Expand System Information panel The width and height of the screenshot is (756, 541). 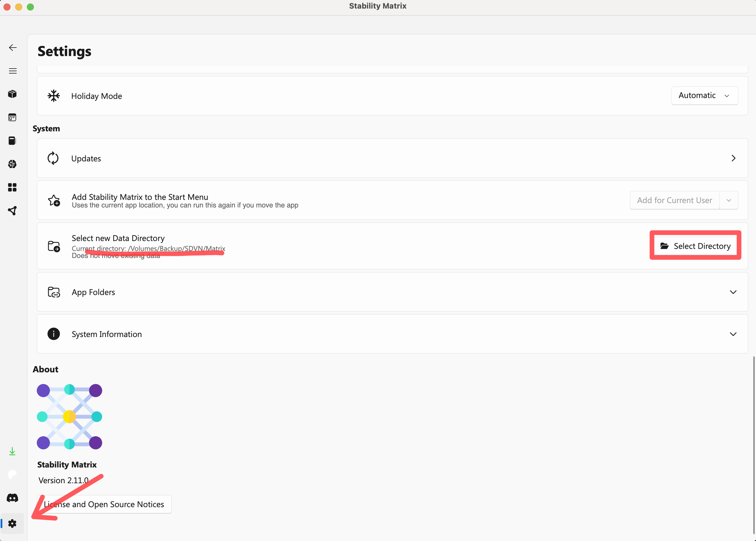733,334
